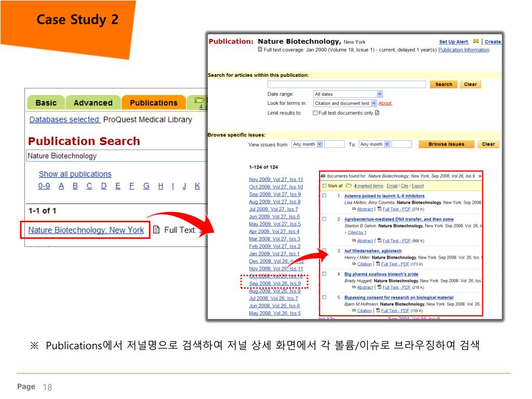The width and height of the screenshot is (532, 399).
Task: Open 4 marked items link
Action: (x=368, y=186)
